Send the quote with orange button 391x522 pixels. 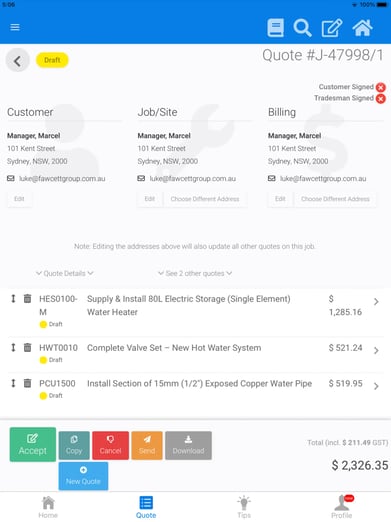[x=147, y=446]
